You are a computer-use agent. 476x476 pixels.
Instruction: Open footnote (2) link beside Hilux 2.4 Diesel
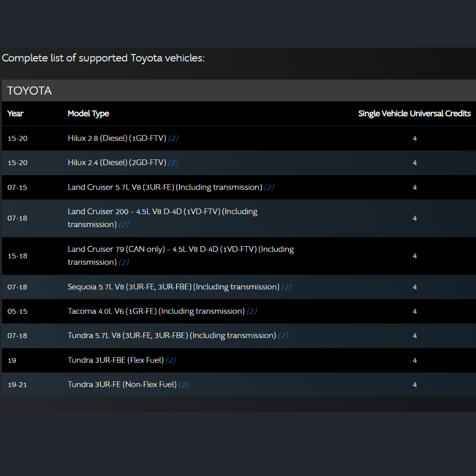pyautogui.click(x=173, y=162)
